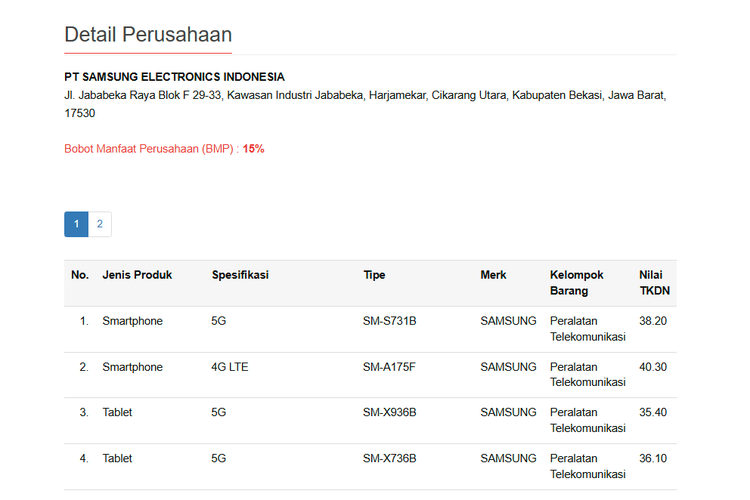Click the Kelompok Barang column header

pyautogui.click(x=576, y=283)
